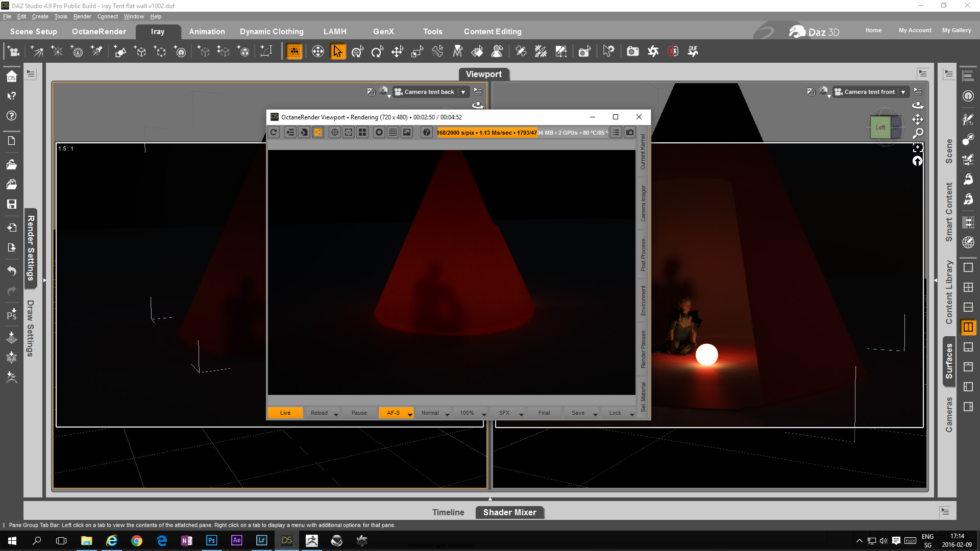Image resolution: width=980 pixels, height=551 pixels.
Task: Expand the 100% zoom dropdown
Action: pyautogui.click(x=484, y=414)
